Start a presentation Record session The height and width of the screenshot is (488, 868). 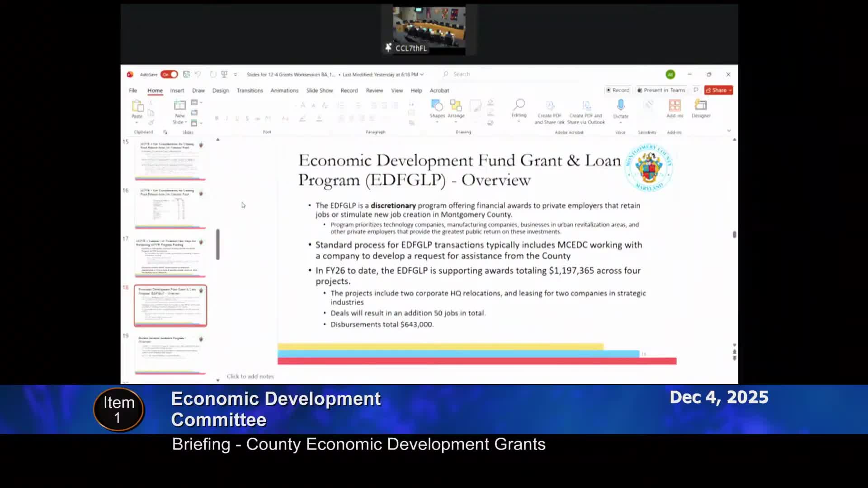click(618, 90)
